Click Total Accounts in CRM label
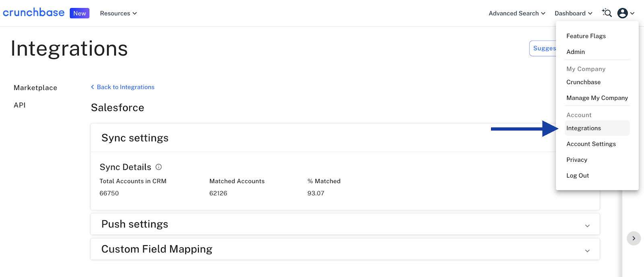The height and width of the screenshot is (277, 644). pos(133,181)
